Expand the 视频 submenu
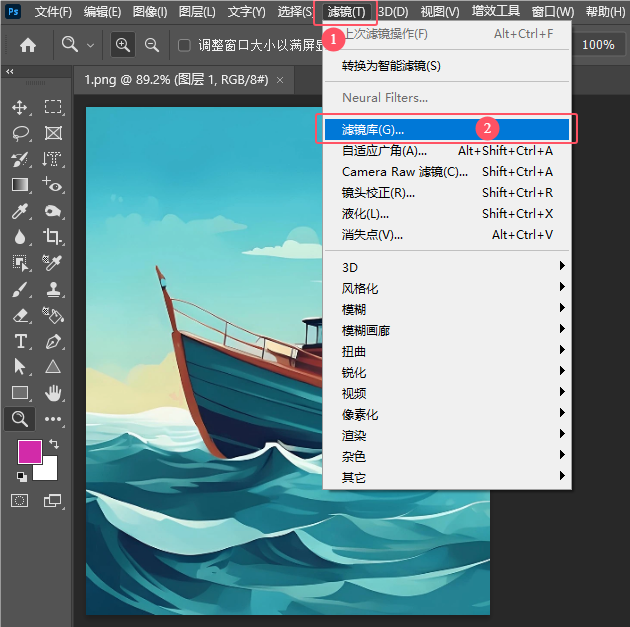630x627 pixels. [448, 393]
